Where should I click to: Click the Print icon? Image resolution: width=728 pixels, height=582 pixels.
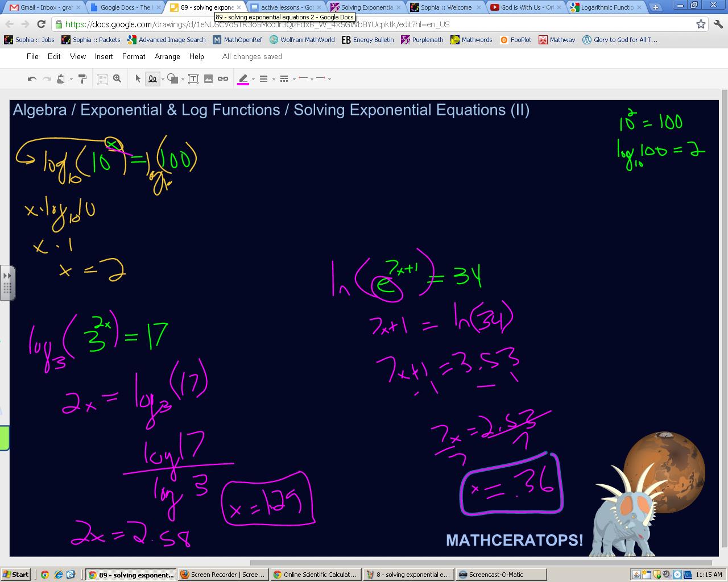click(x=60, y=78)
